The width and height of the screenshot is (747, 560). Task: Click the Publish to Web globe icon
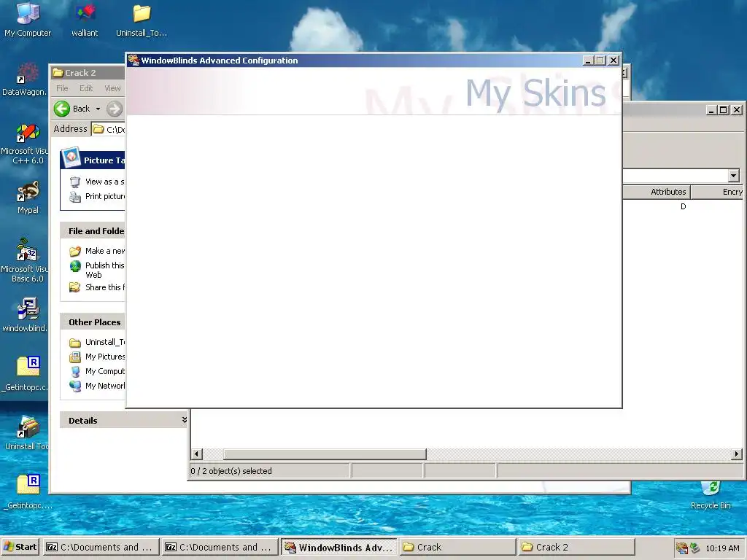pyautogui.click(x=75, y=266)
